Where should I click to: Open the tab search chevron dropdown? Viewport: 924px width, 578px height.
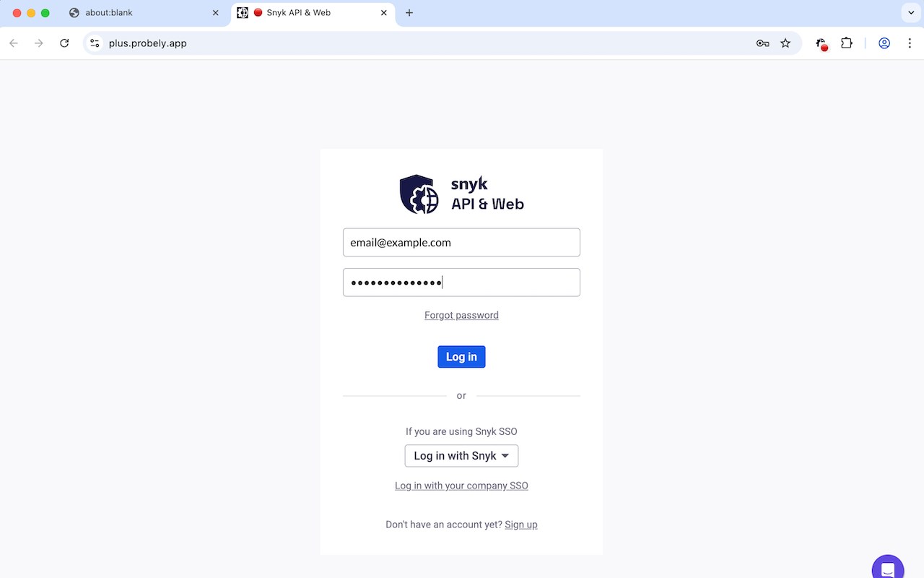(x=910, y=13)
